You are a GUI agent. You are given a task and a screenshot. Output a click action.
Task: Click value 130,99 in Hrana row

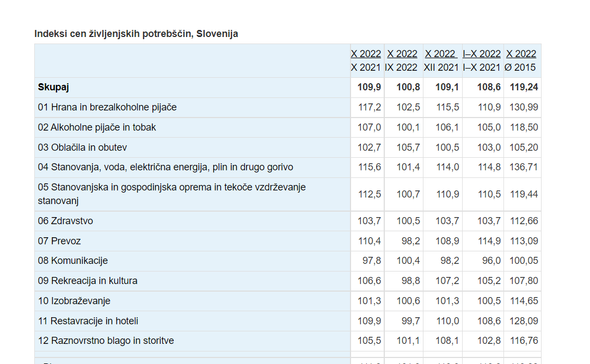click(524, 107)
